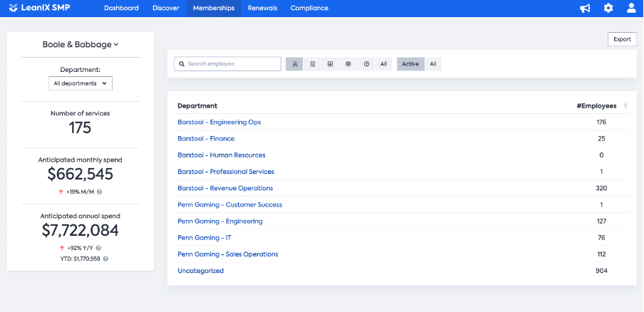Click the search magnifier icon
Image resolution: width=644 pixels, height=312 pixels.
click(182, 64)
